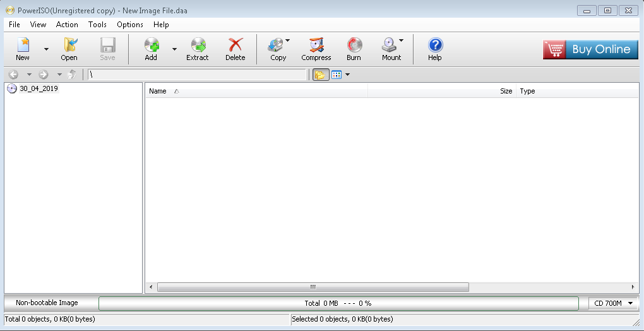The height and width of the screenshot is (331, 644).
Task: Sort by the Size column header
Action: [442, 91]
